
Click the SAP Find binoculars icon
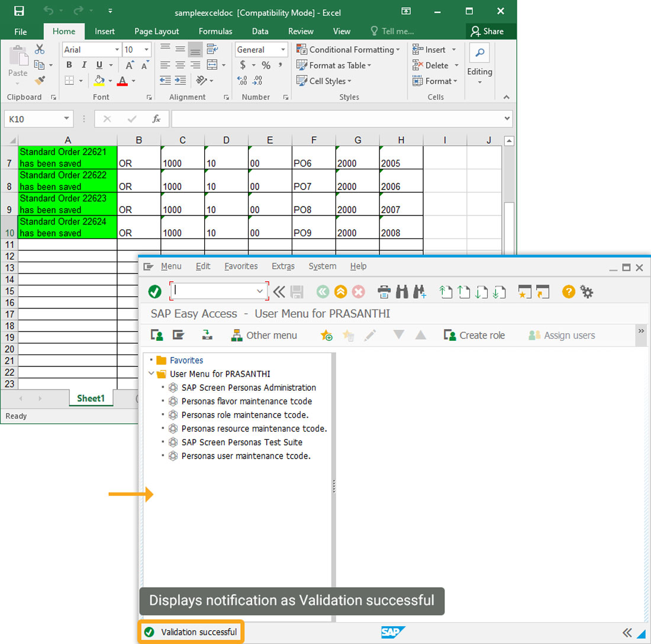point(402,292)
